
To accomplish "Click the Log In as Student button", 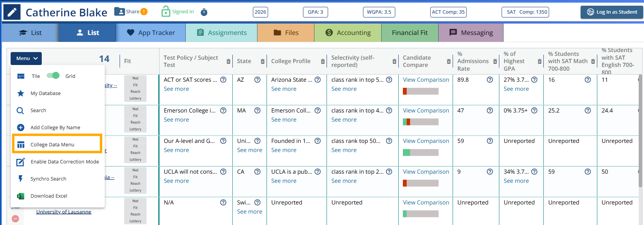I will tap(612, 12).
